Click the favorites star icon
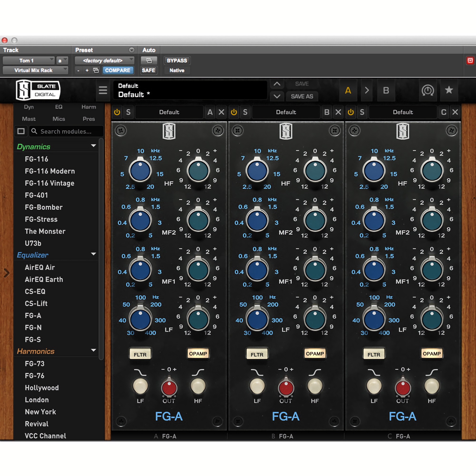This screenshot has width=476, height=476. click(x=449, y=90)
